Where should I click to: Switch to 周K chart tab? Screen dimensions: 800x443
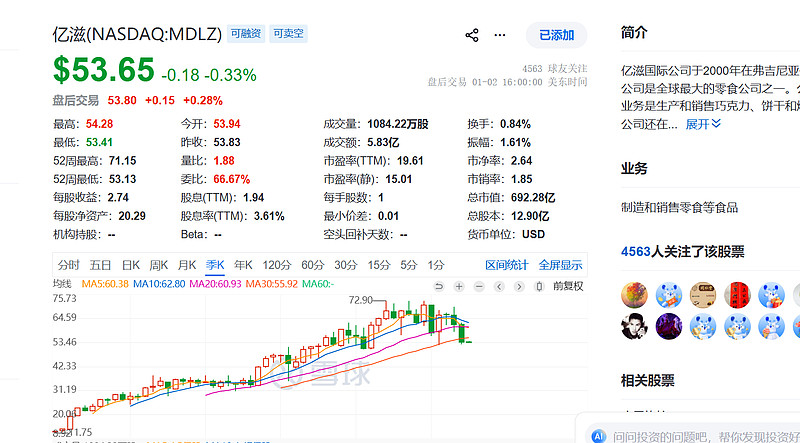click(159, 265)
